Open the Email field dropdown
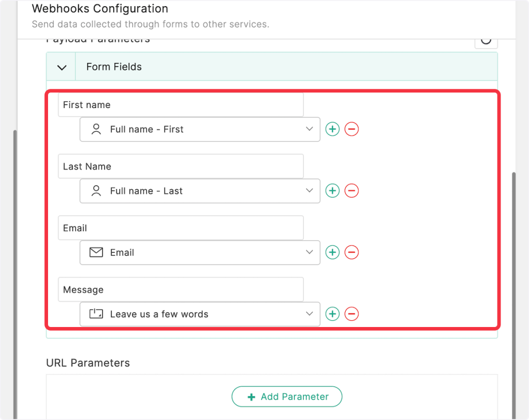Screen dimensions: 529x420 [x=199, y=252]
